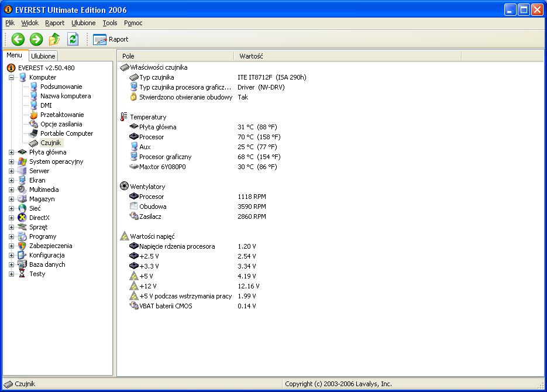Click the Multimedia speaker icon

click(x=22, y=190)
